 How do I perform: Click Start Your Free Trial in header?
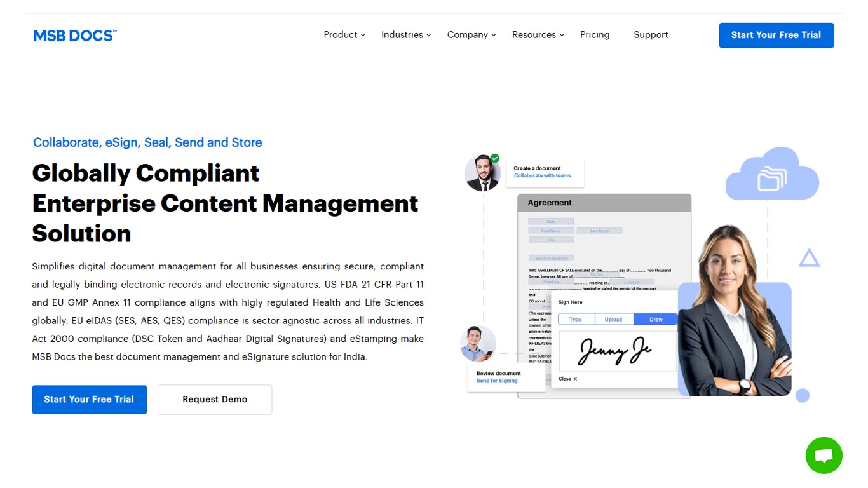pos(776,36)
